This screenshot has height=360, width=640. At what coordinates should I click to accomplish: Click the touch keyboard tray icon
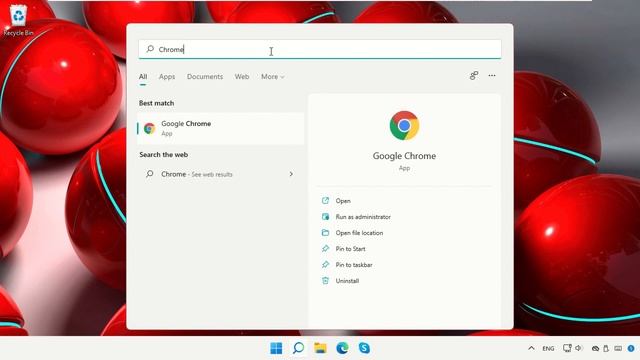tap(618, 349)
